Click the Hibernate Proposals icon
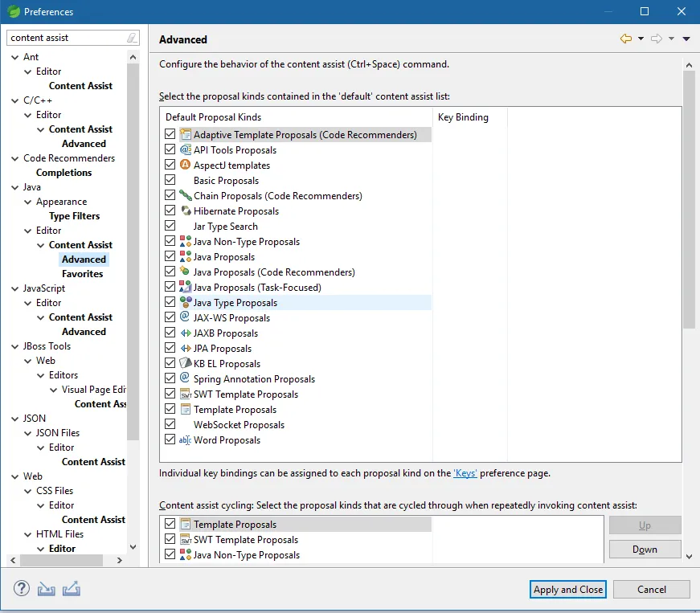Image resolution: width=700 pixels, height=613 pixels. pyautogui.click(x=186, y=210)
